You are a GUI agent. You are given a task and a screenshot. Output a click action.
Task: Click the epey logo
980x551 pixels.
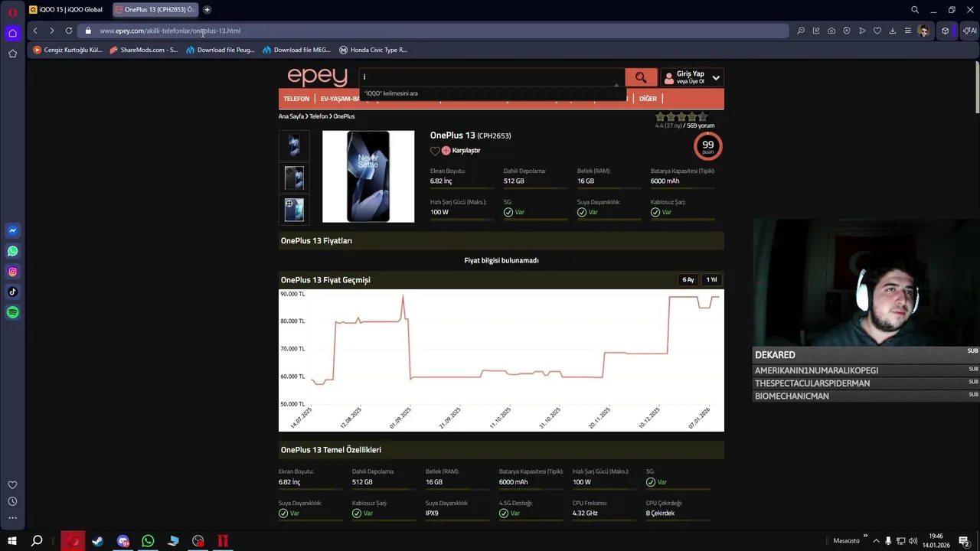[x=317, y=77]
